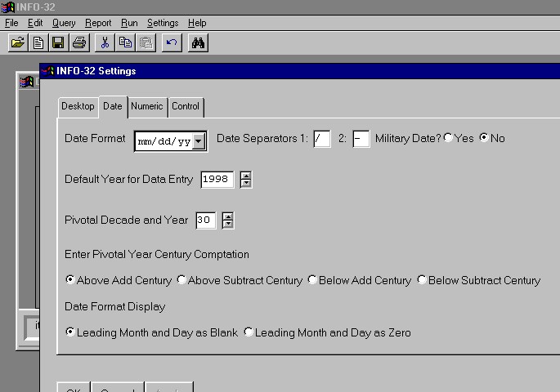This screenshot has width=560, height=392.
Task: Open the Run menu
Action: click(129, 23)
